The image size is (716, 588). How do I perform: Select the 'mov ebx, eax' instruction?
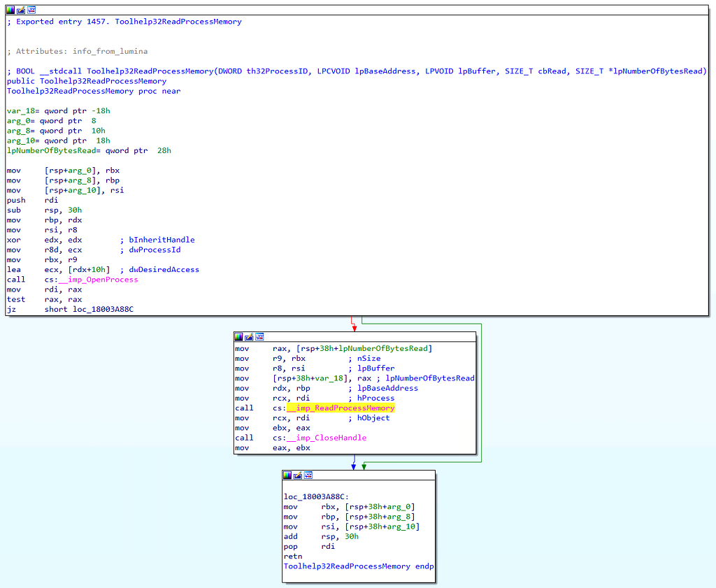273,428
